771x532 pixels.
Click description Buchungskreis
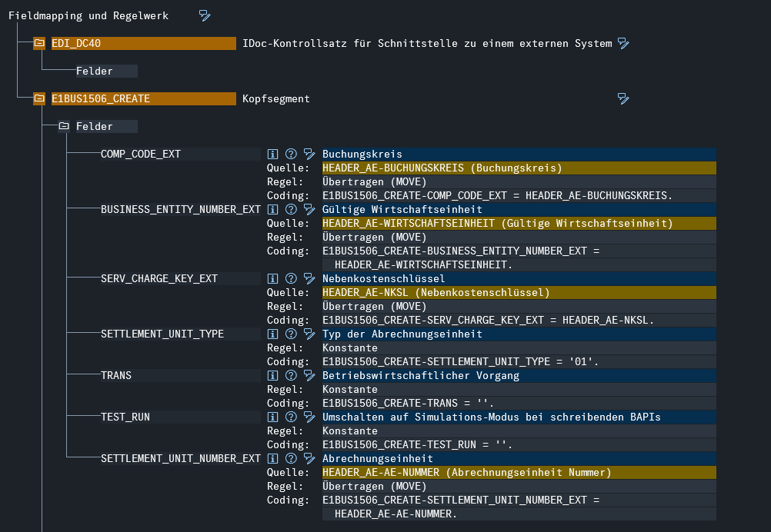(519, 155)
